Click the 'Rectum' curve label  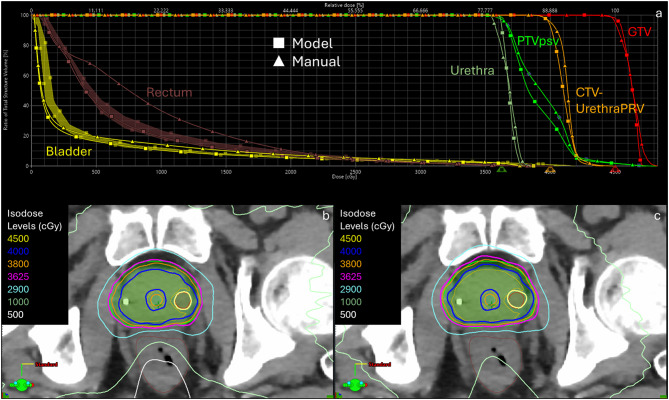pos(169,92)
